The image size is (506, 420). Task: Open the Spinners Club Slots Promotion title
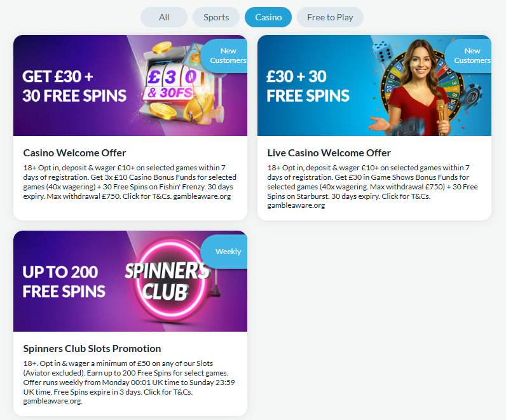coord(92,349)
